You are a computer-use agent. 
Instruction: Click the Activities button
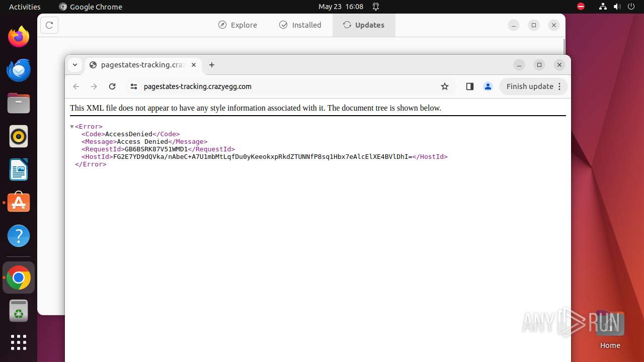(x=25, y=7)
